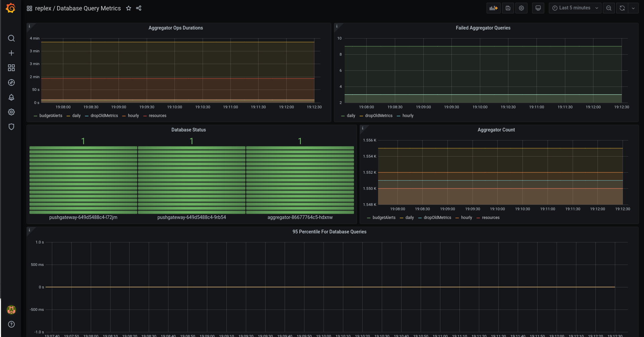The image size is (644, 337).
Task: Expand the refresh interval dropdown arrow
Action: 633,8
